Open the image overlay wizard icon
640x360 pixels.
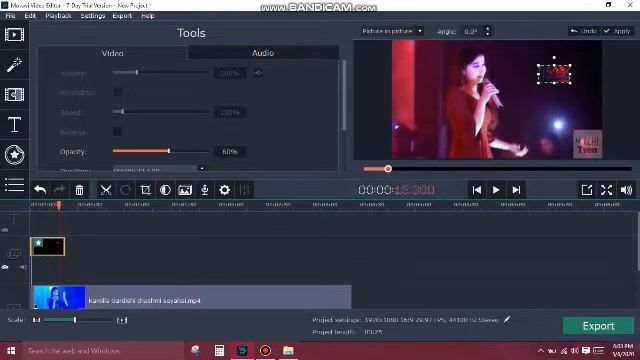click(185, 190)
